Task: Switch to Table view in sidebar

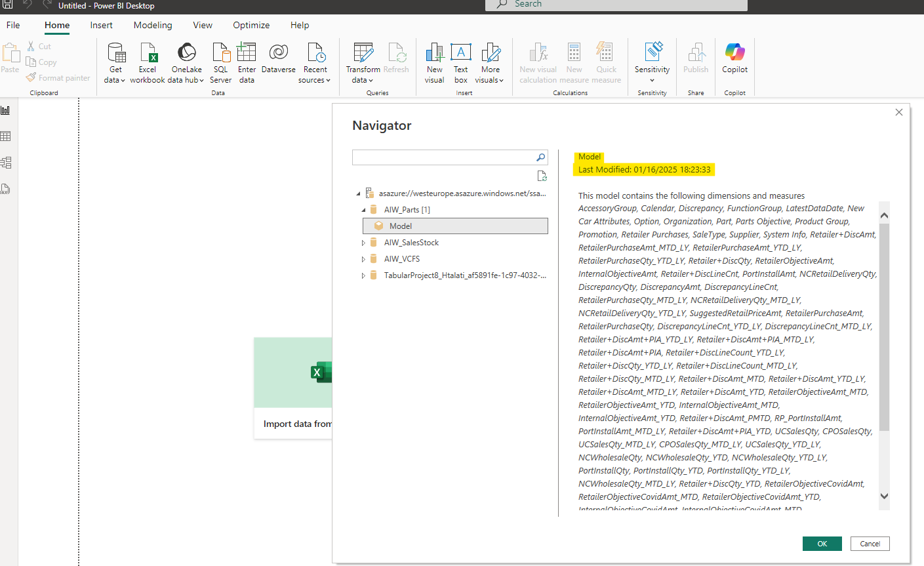Action: pyautogui.click(x=6, y=136)
